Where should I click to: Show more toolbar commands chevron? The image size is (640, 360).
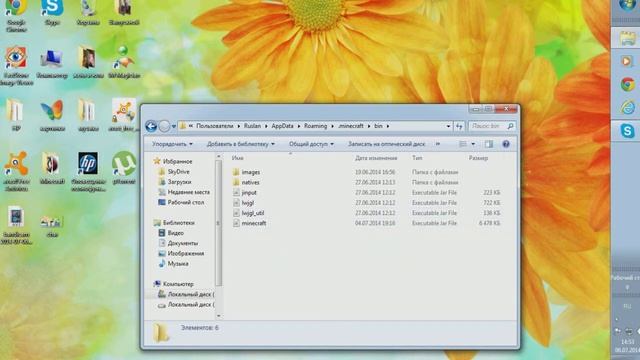point(438,144)
